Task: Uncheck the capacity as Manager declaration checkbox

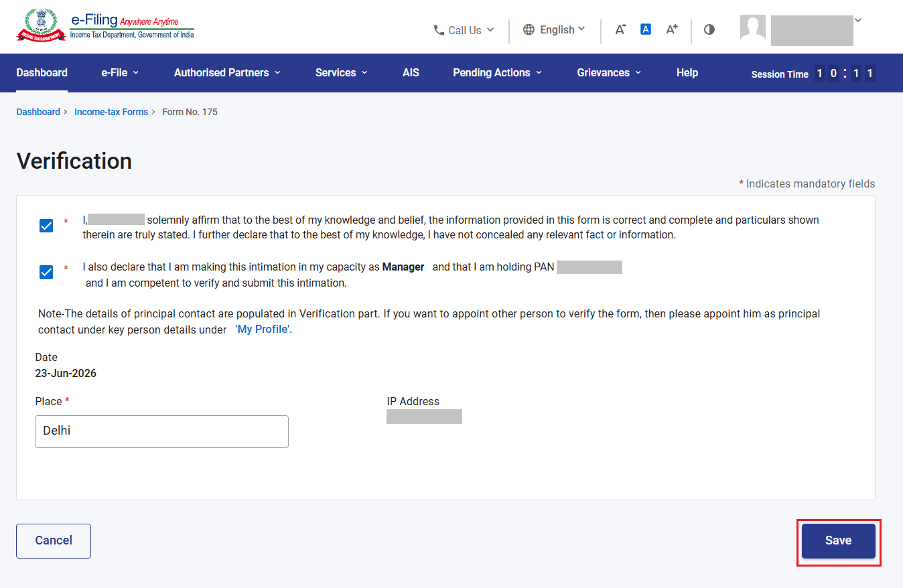Action: point(46,272)
